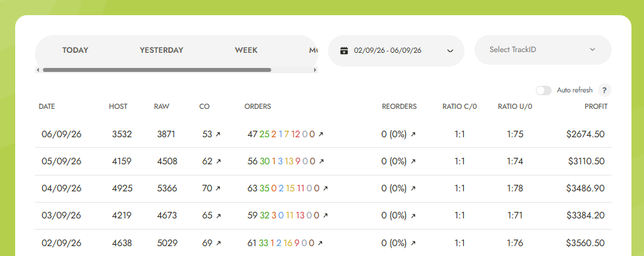Click the help question mark icon
Viewport: 644px width, 256px height.
(x=604, y=90)
